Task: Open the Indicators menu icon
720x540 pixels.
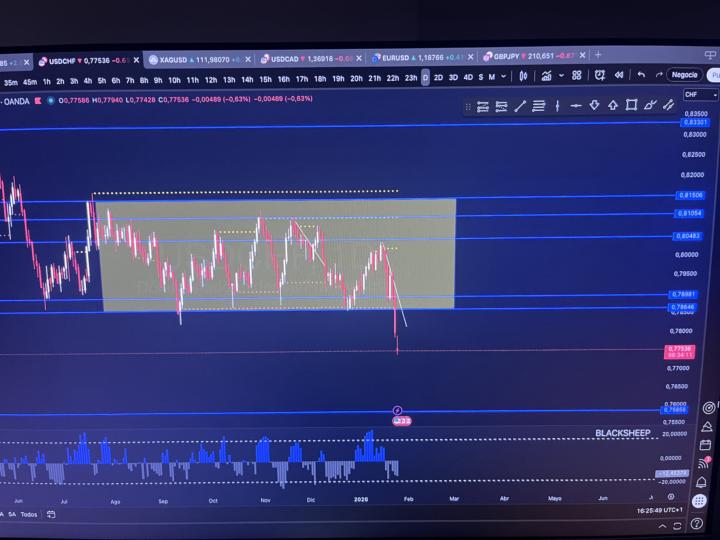Action: (546, 76)
